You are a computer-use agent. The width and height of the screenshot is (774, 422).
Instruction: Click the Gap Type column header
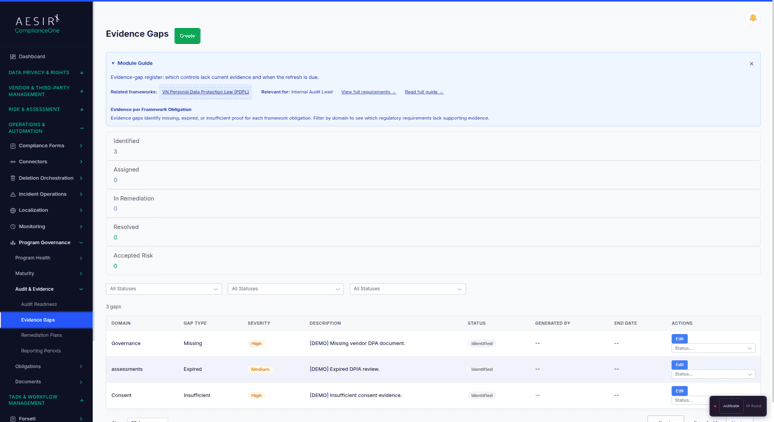(195, 323)
